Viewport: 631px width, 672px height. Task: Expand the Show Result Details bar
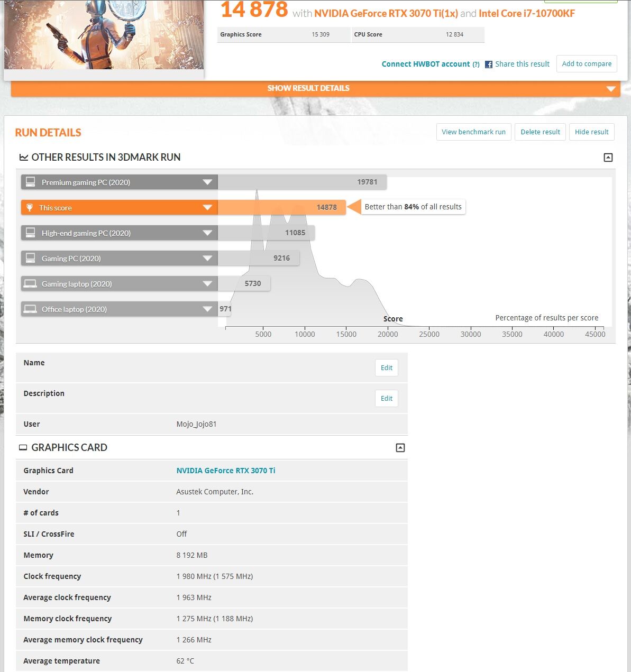pos(315,88)
